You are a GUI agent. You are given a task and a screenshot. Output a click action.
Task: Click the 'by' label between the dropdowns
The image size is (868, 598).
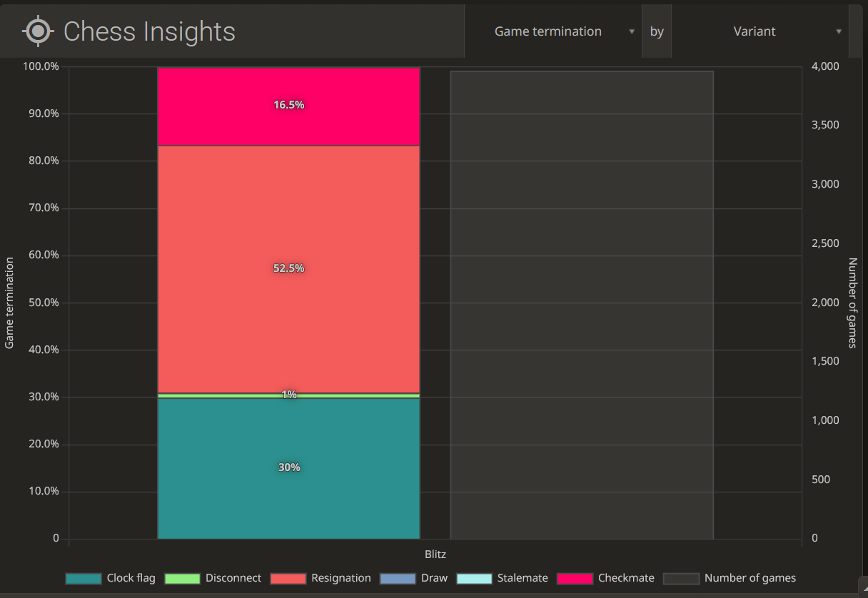coord(657,31)
